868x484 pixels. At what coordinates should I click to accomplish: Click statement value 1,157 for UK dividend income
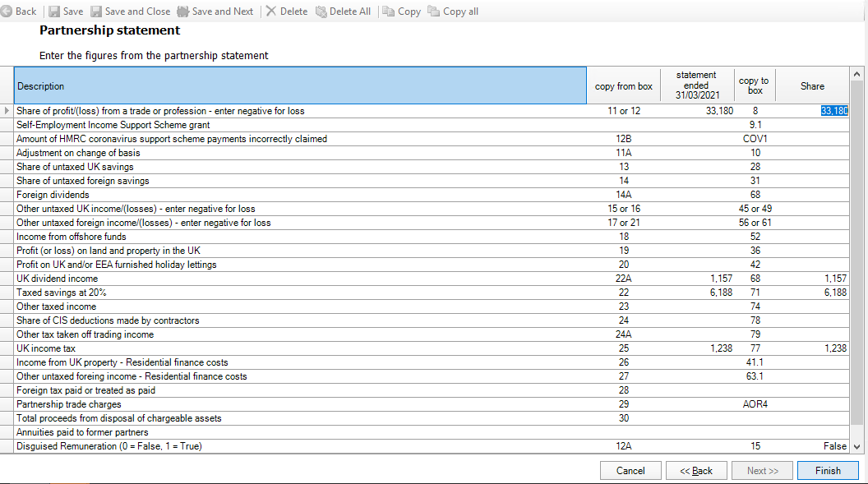click(722, 279)
